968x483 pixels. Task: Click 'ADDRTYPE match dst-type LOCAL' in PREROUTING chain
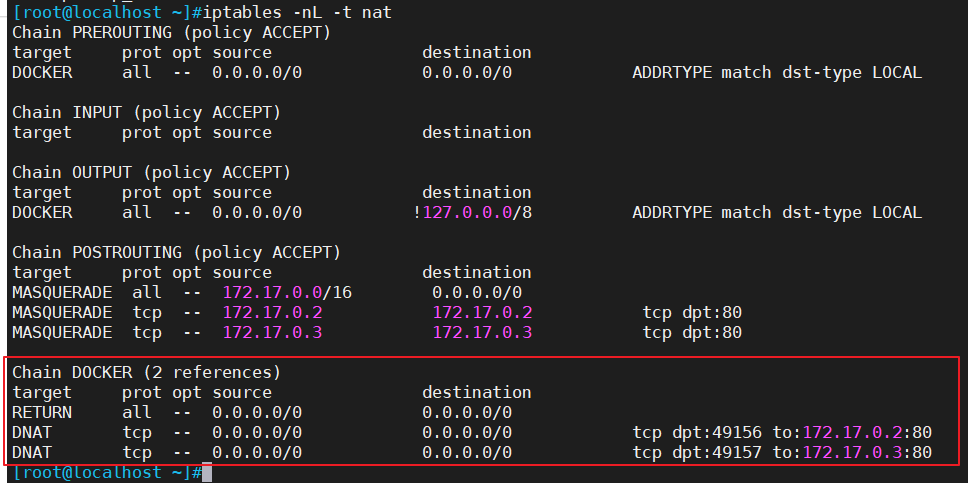[777, 72]
